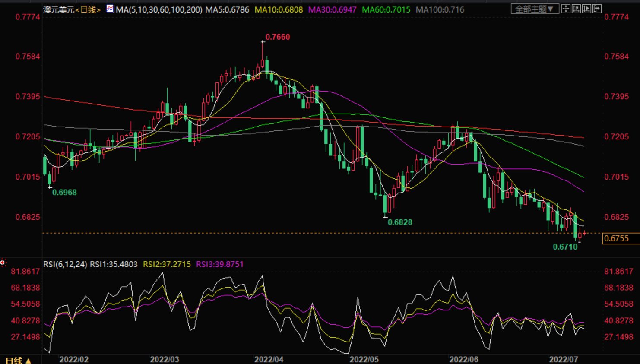Click the 0.7660 high price marker
Screen dimensions: 640x364
click(278, 37)
